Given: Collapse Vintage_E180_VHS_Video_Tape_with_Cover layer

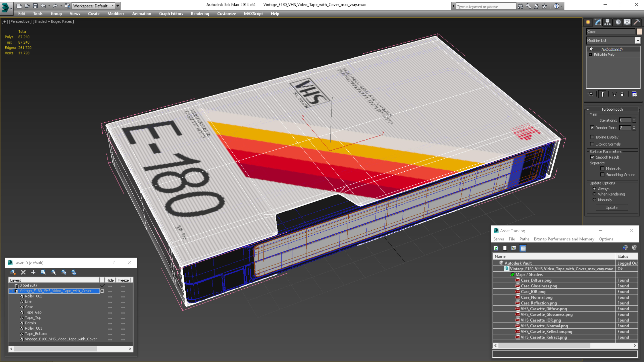Looking at the screenshot, I should (x=11, y=291).
